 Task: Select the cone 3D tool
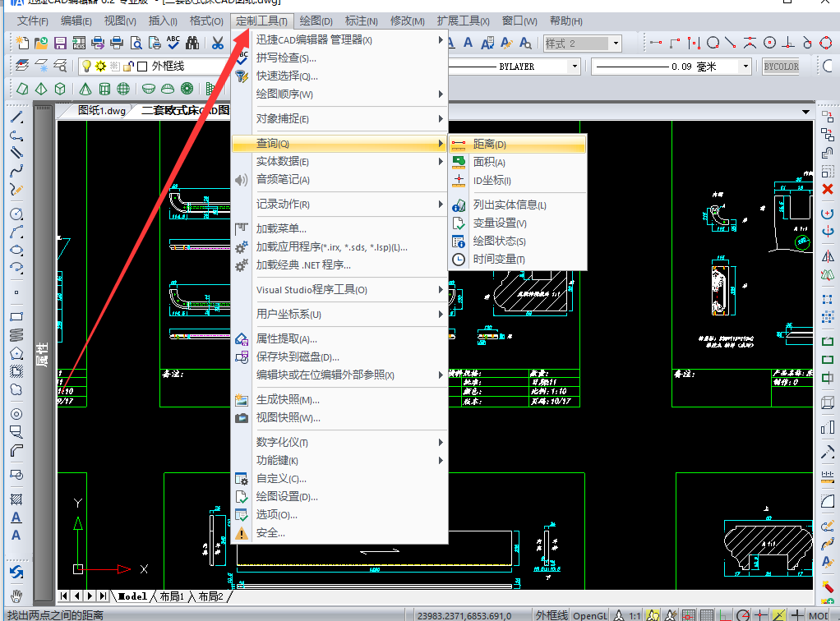click(85, 89)
